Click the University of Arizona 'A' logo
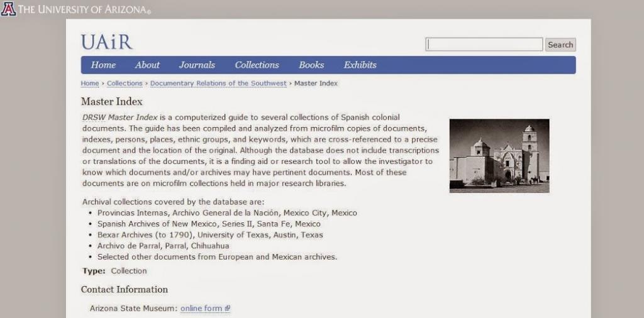Viewport: 644px width, 318px height. 8,9
